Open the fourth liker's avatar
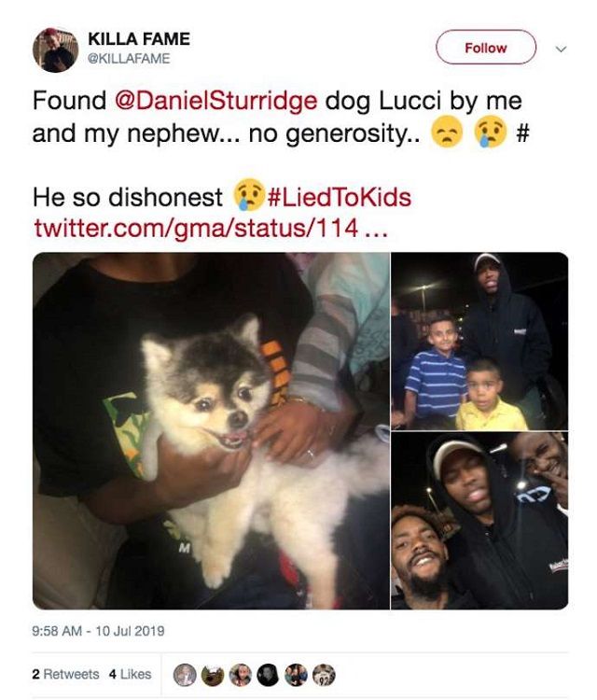This screenshot has width=597, height=700. coord(268,675)
